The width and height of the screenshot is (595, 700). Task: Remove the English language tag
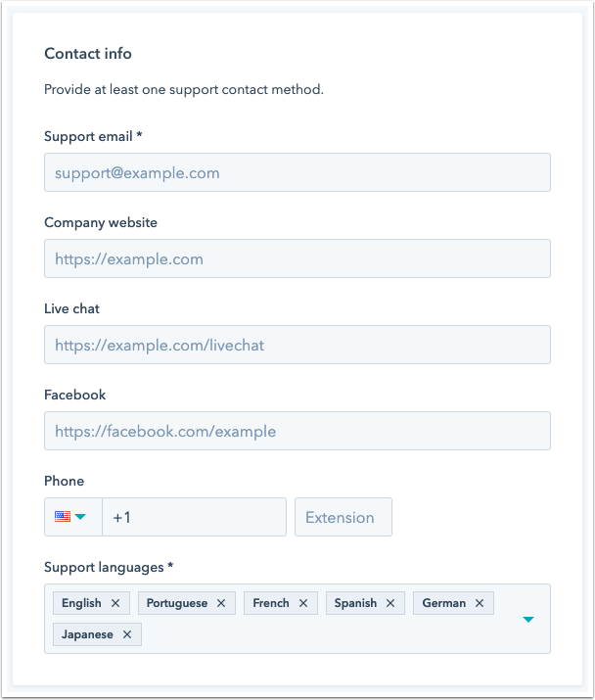tap(115, 603)
